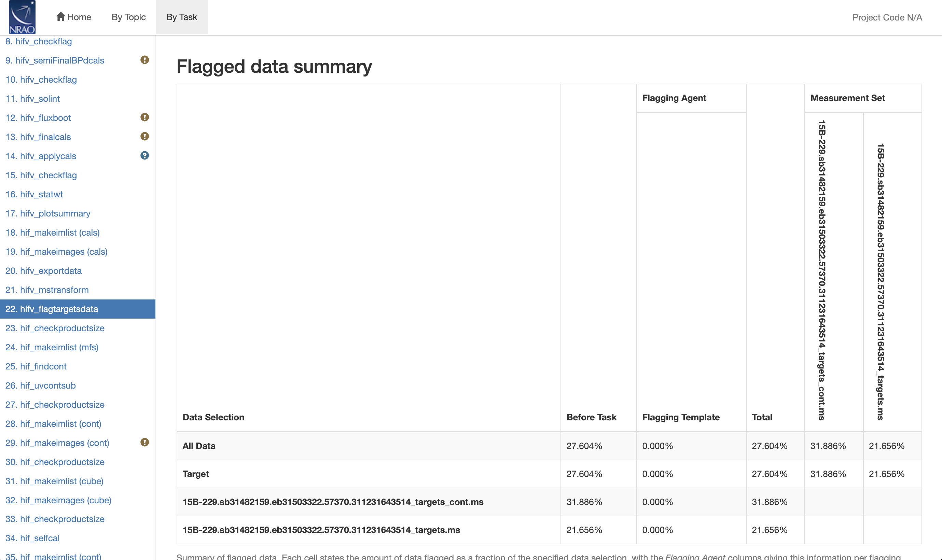The height and width of the screenshot is (560, 942).
Task: Click targets.ms row label in table
Action: tap(321, 530)
